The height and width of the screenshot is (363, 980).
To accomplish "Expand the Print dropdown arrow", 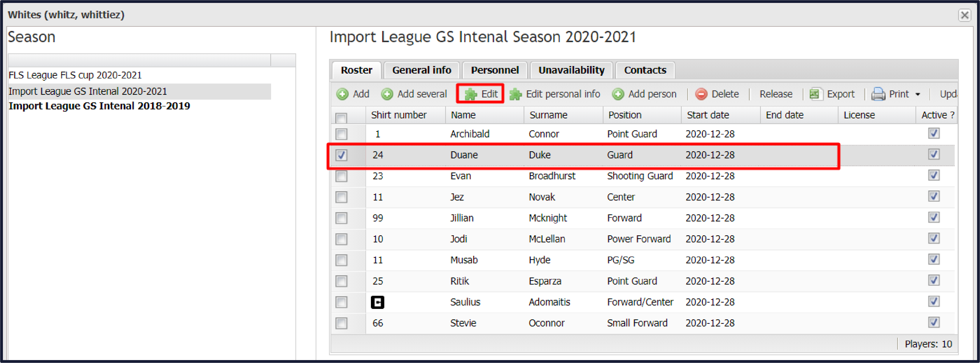I will (x=918, y=94).
